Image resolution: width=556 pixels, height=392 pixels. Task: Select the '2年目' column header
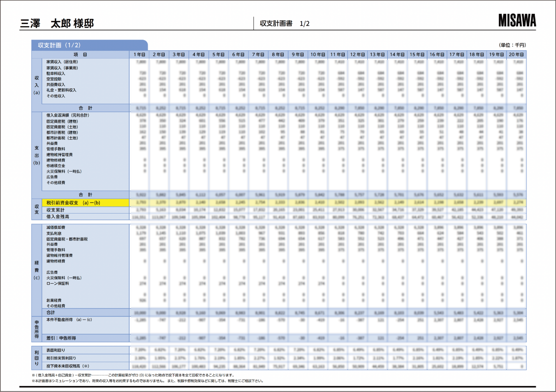point(159,54)
